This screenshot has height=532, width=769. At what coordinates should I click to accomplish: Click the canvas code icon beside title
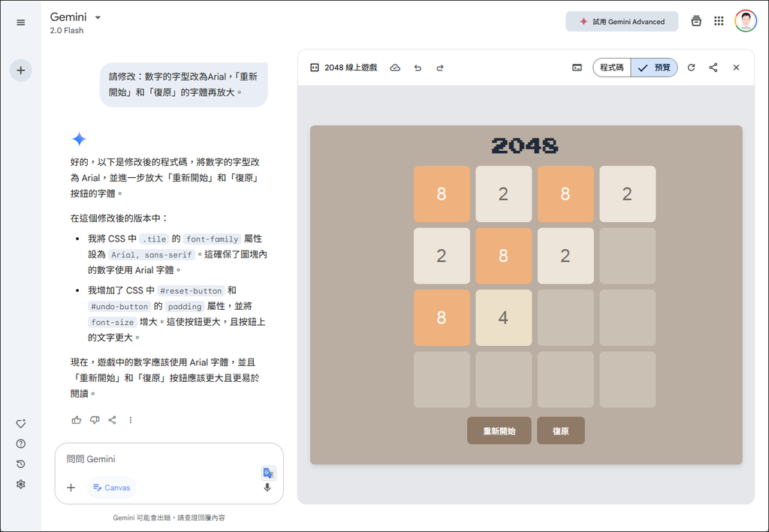tap(315, 68)
